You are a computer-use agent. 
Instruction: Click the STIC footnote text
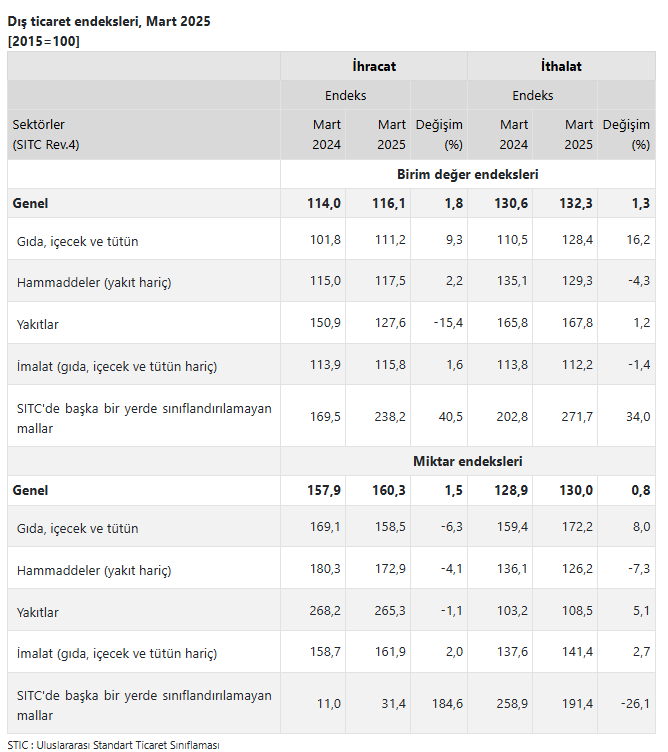113,745
